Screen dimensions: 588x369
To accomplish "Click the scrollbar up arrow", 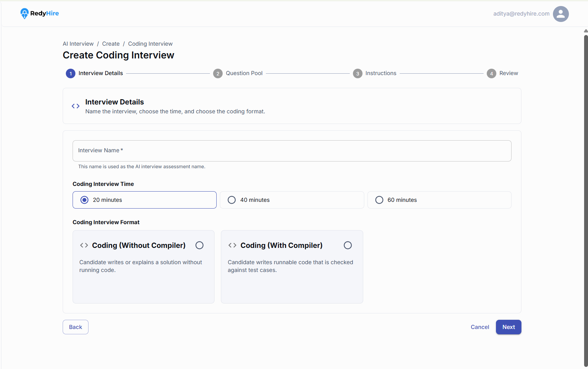I will [586, 31].
